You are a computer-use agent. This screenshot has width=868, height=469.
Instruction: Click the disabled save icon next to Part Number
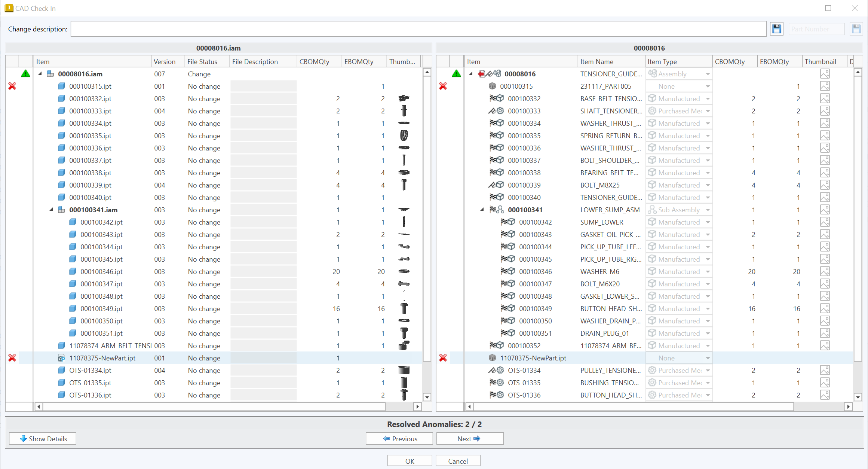point(856,29)
